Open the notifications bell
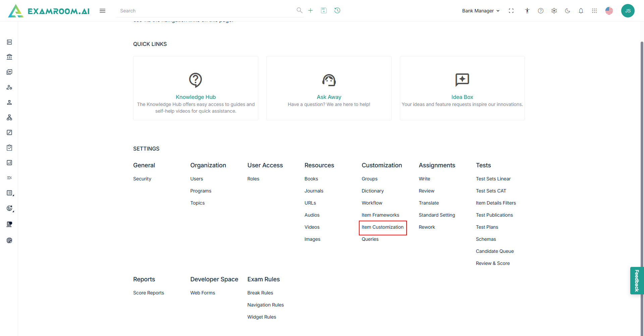This screenshot has width=644, height=336. coord(581,11)
